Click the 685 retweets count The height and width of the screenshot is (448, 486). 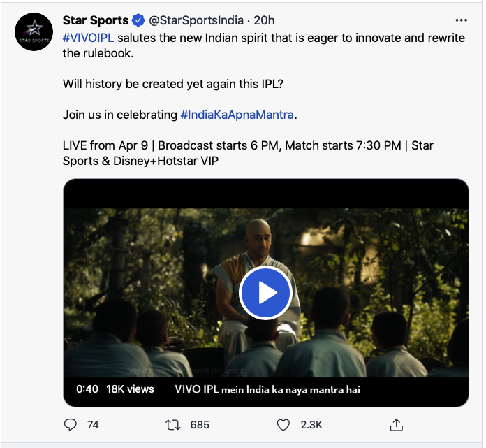point(200,424)
